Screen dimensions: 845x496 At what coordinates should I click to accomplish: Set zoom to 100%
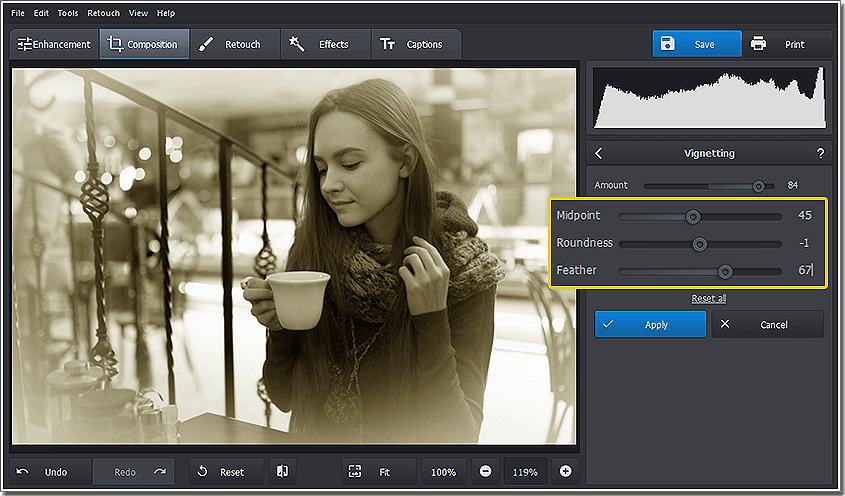coord(444,472)
